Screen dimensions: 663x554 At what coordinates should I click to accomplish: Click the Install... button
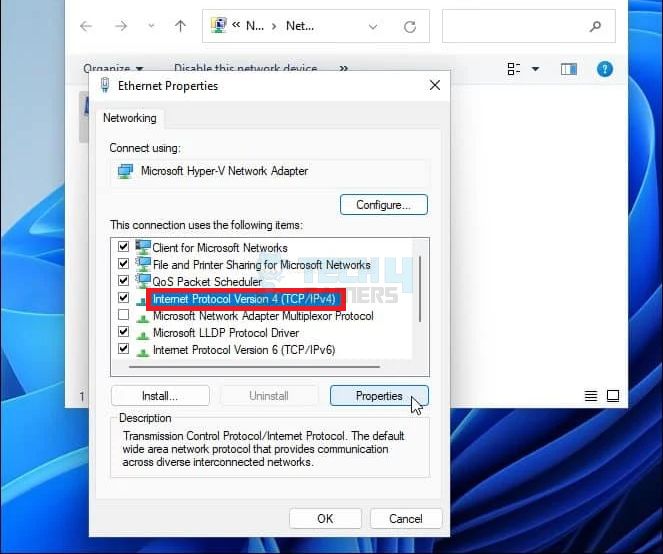point(160,396)
